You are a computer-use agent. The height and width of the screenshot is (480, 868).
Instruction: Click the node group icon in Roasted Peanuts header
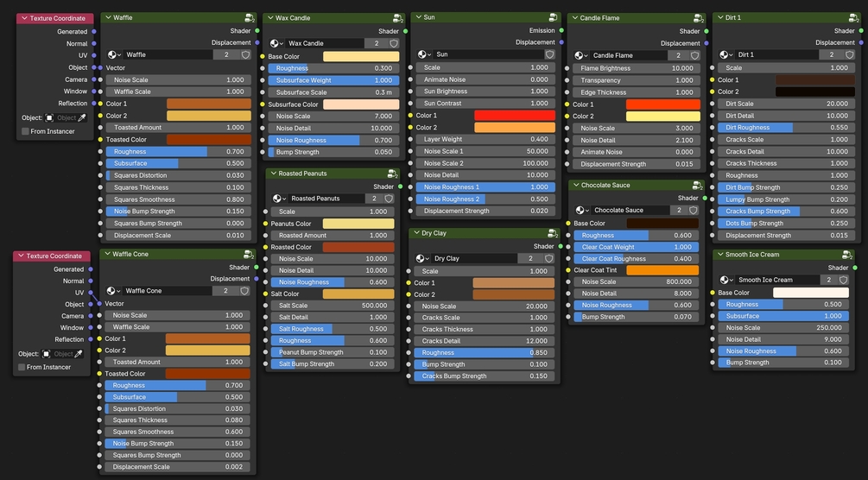392,174
